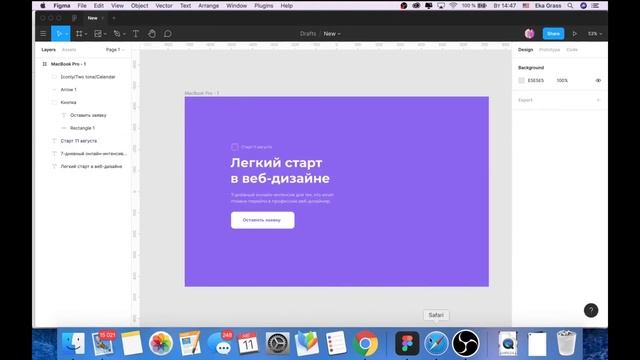
Task: Switch to the Prototype tab
Action: 549,50
